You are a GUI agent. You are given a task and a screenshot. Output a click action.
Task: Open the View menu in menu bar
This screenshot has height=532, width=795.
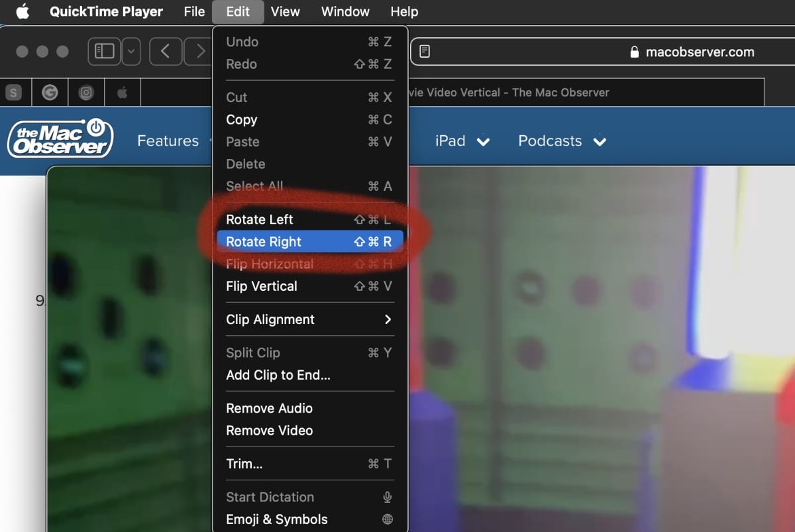click(x=285, y=12)
